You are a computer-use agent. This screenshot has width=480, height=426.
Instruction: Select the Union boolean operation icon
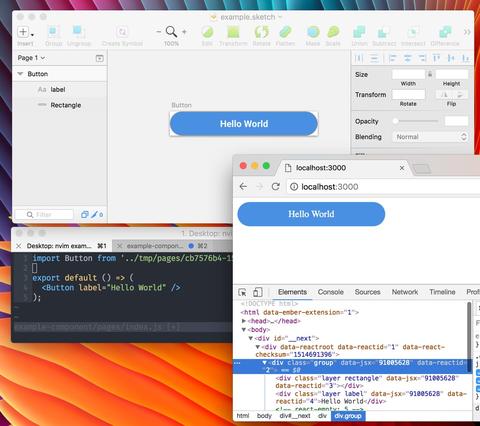coord(359,32)
